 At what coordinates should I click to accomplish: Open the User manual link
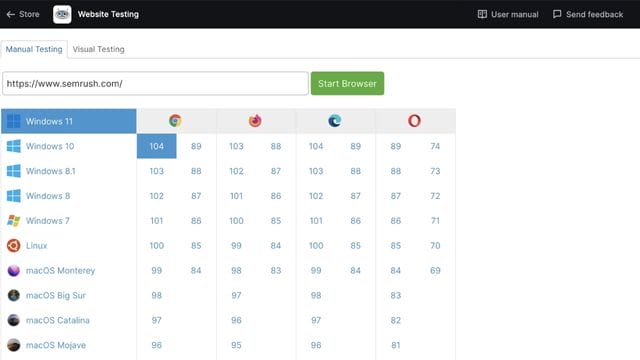pos(508,14)
